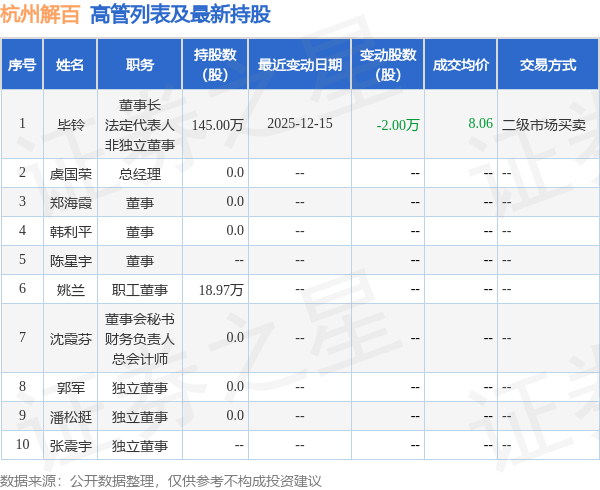The image size is (600, 490).
Task: Select the 最近变动日期 column header
Action: (x=300, y=64)
